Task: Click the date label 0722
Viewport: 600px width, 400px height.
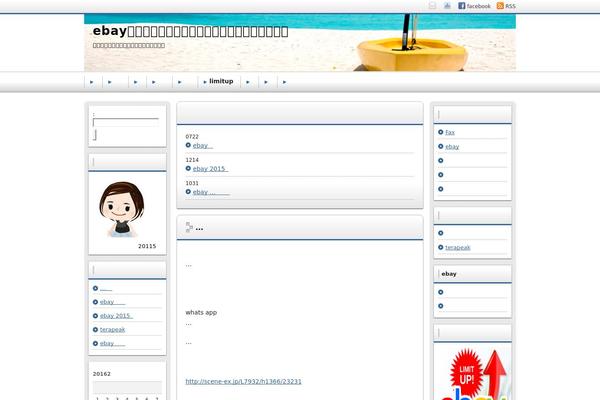Action: [192, 137]
